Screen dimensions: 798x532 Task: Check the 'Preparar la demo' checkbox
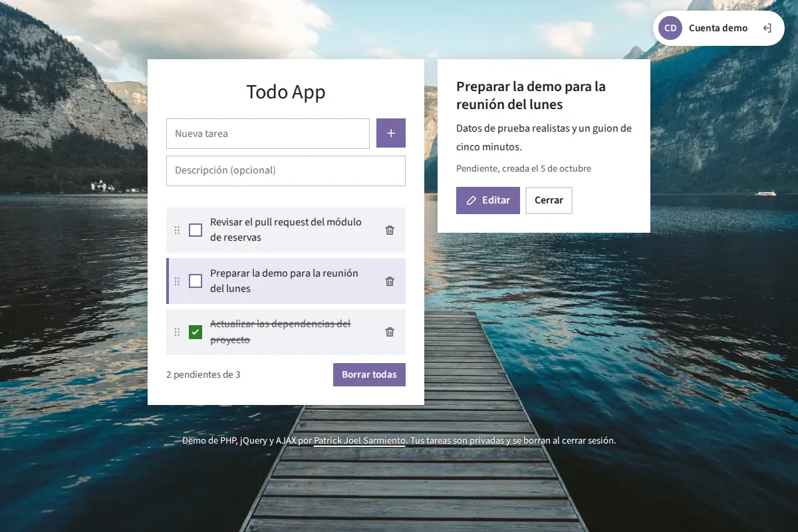click(196, 281)
